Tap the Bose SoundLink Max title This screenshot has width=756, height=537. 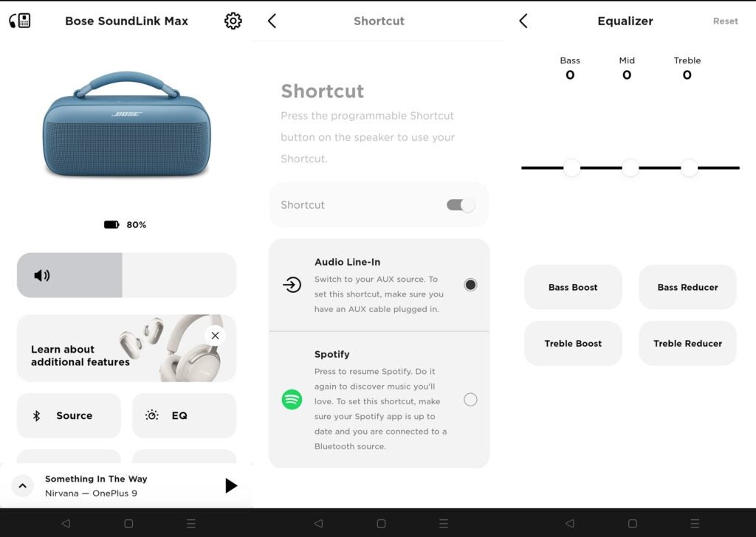tap(126, 21)
